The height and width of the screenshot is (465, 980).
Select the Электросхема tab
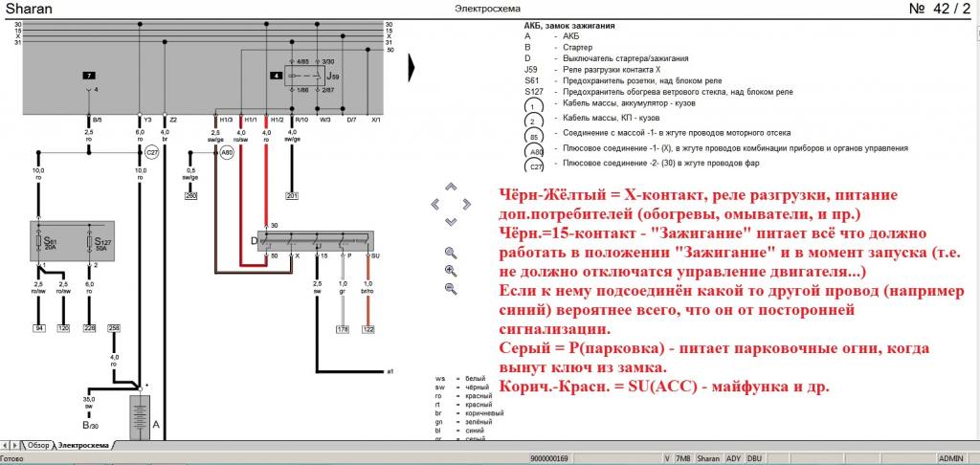pos(85,445)
